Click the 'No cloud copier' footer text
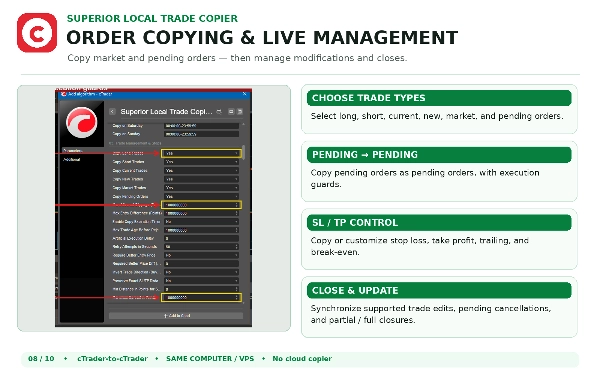600x375 pixels. 302,359
